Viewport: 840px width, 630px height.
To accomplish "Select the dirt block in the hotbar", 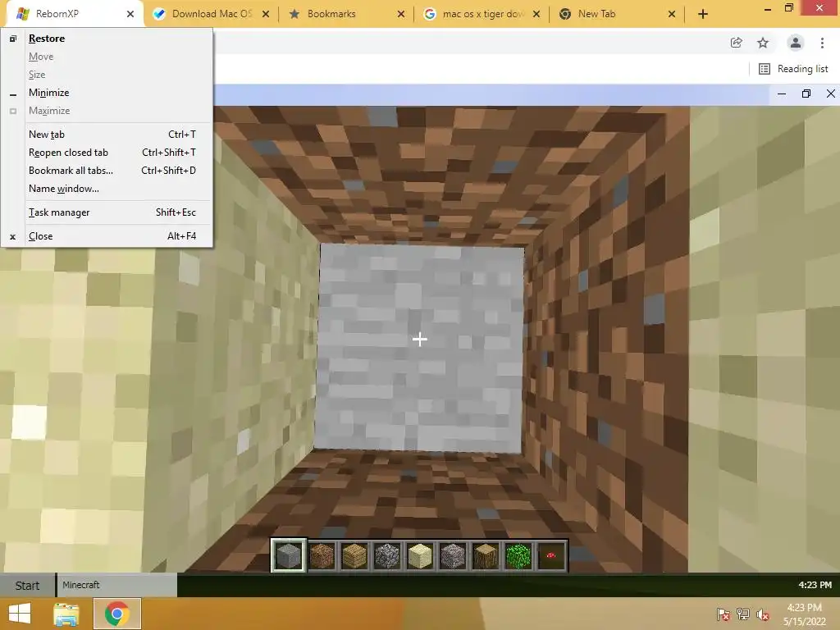I will pos(322,555).
